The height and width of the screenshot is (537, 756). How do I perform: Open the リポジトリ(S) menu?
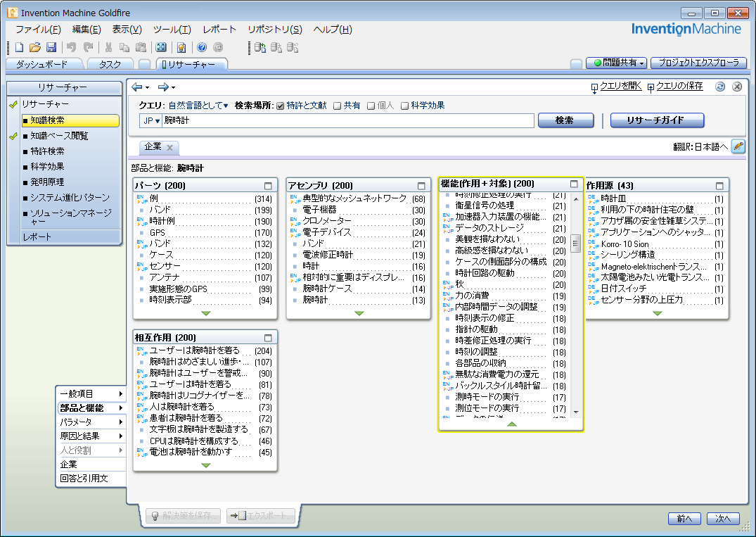pyautogui.click(x=275, y=30)
